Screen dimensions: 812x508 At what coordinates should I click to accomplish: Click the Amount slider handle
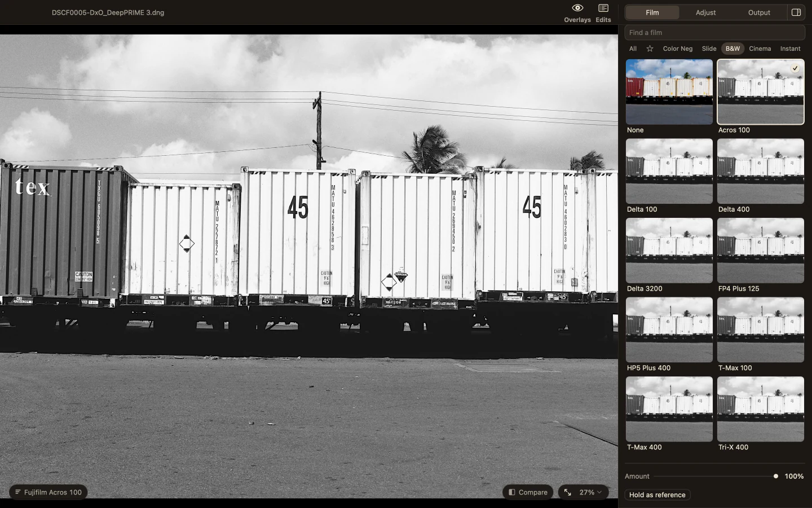tap(776, 476)
